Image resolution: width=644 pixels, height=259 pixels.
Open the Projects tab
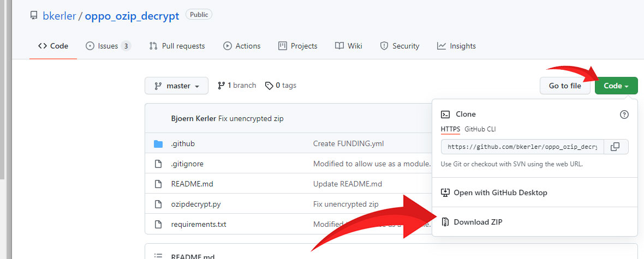pos(298,46)
